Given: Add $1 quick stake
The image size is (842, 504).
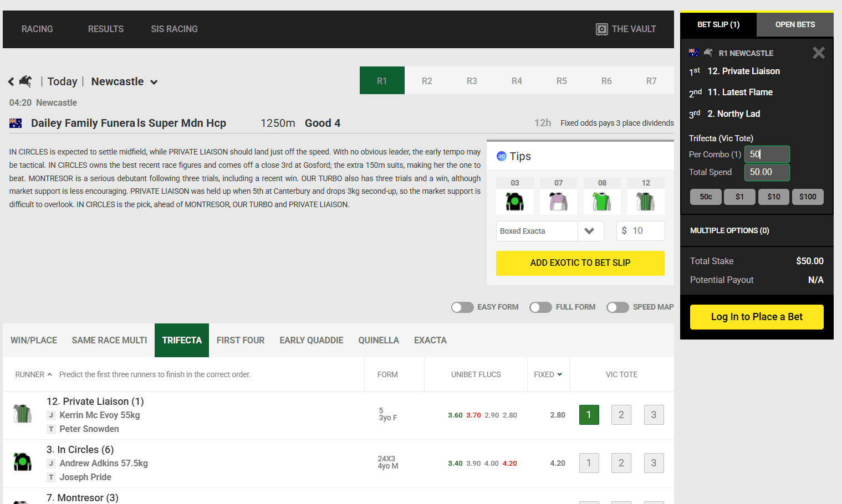Looking at the screenshot, I should pyautogui.click(x=739, y=197).
